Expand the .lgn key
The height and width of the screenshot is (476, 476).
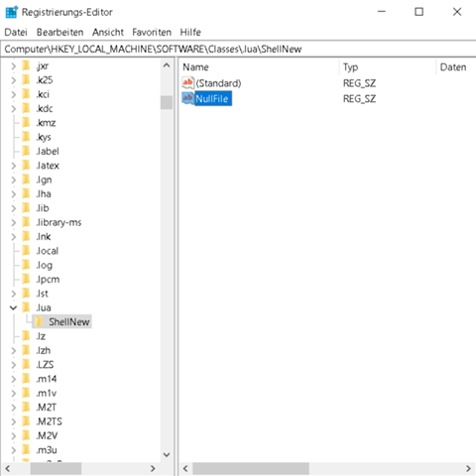click(14, 179)
